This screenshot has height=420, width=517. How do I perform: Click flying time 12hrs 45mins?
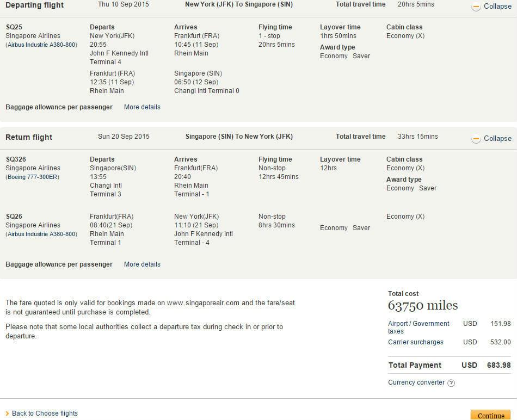coord(278,177)
